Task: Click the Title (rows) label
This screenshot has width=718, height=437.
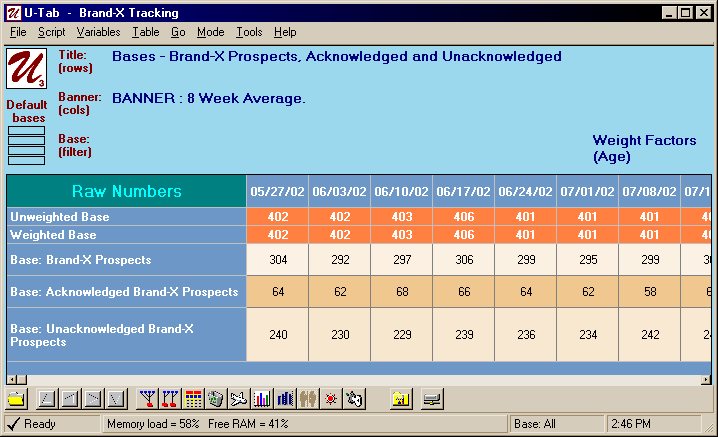Action: click(x=76, y=61)
